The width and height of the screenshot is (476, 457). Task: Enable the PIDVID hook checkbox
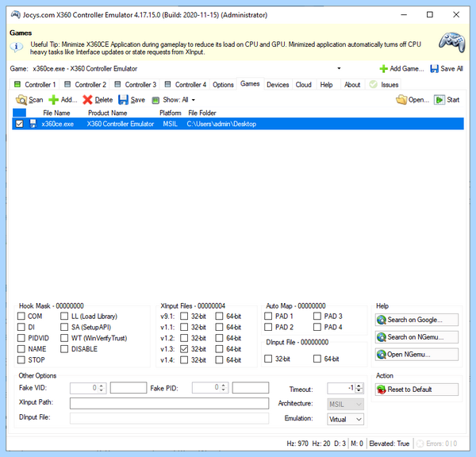pyautogui.click(x=21, y=338)
